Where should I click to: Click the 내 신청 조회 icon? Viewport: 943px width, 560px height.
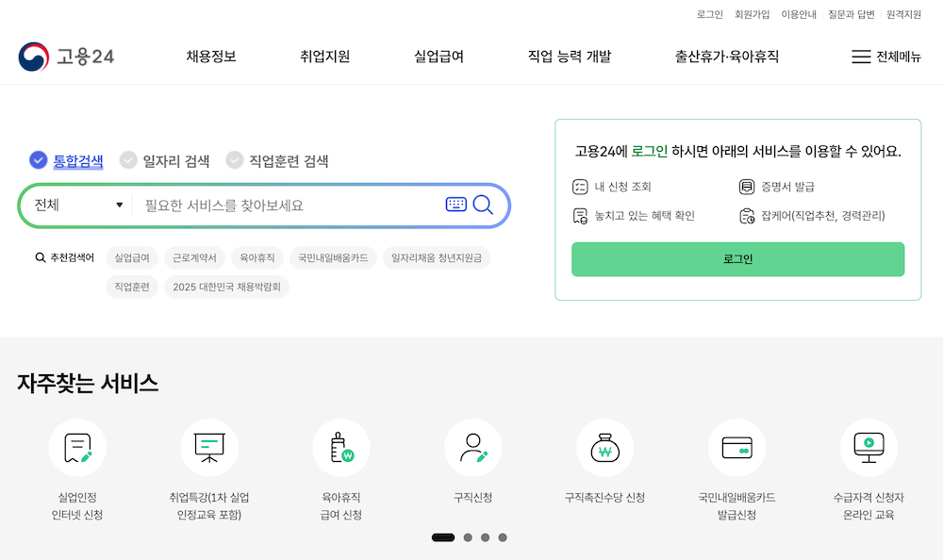tap(580, 187)
